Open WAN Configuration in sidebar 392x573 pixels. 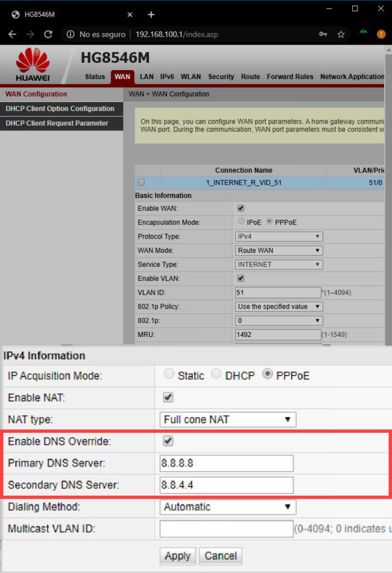62,94
